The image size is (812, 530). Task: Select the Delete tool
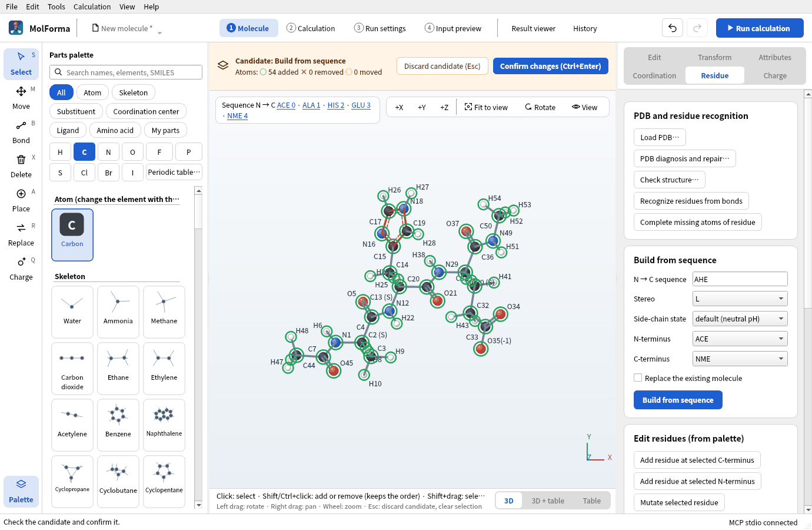21,166
